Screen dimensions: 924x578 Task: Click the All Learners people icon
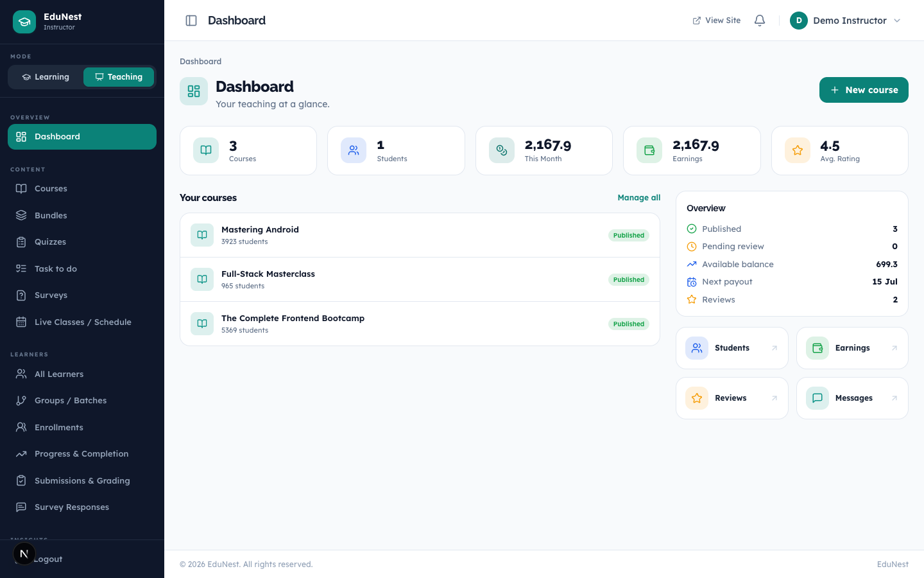(x=21, y=374)
